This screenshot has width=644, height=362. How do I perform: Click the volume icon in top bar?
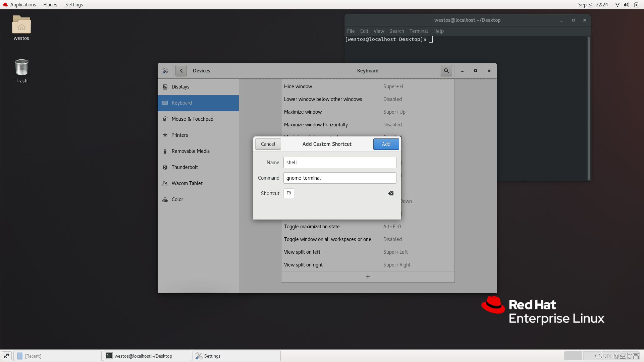[x=626, y=5]
